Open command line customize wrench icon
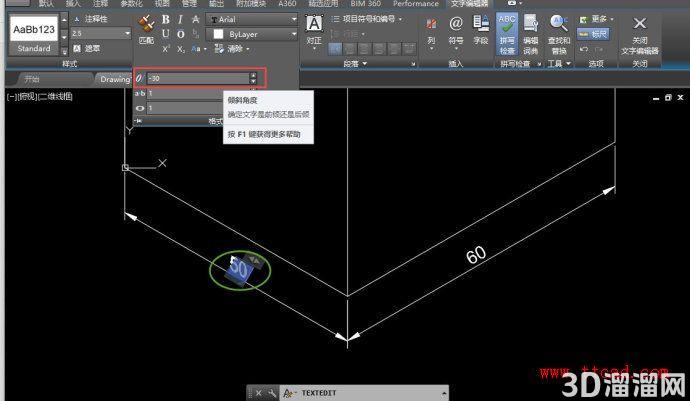The image size is (690, 401). tap(272, 393)
